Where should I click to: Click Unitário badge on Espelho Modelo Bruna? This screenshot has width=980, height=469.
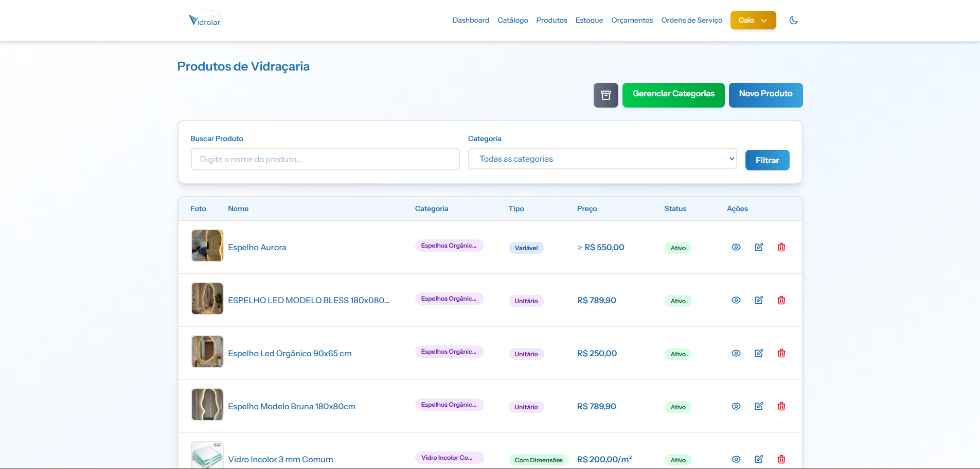(526, 407)
